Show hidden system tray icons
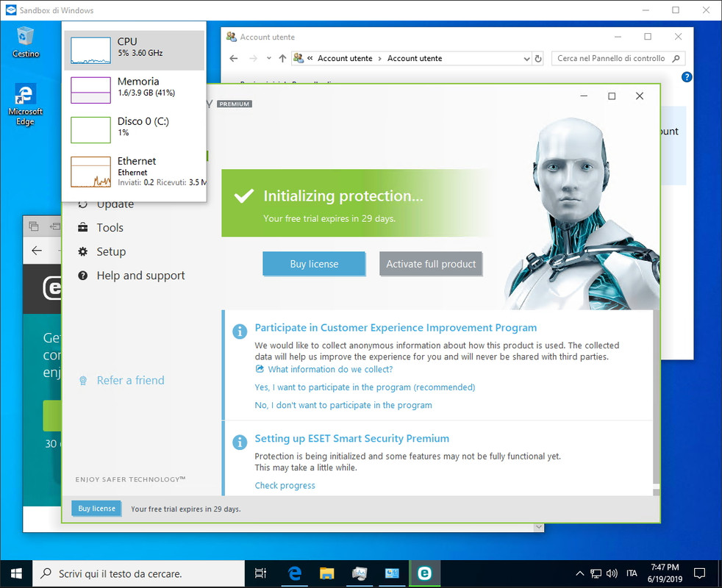The height and width of the screenshot is (588, 722). pyautogui.click(x=579, y=574)
